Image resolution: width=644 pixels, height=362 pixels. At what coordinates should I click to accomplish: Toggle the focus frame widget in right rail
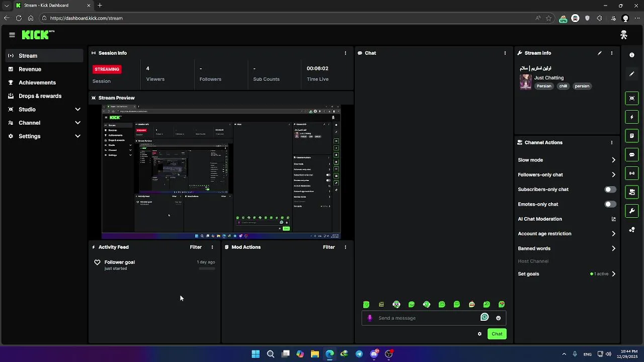pos(632,99)
